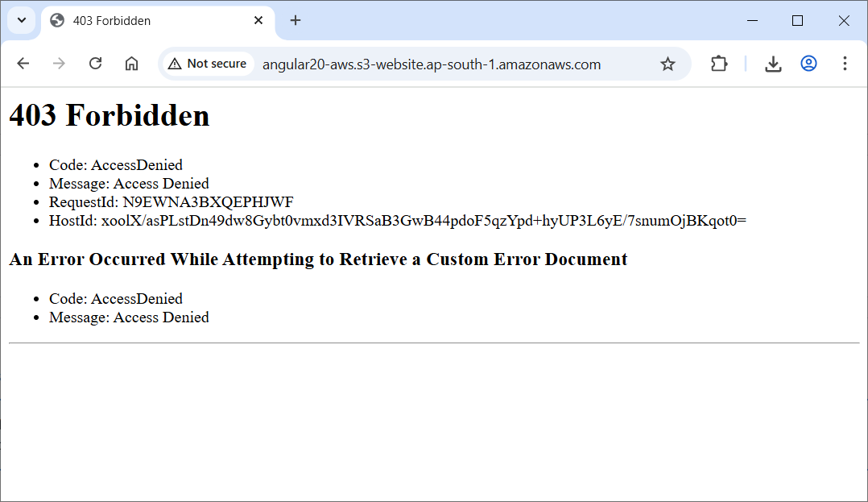This screenshot has height=502, width=868.
Task: Bookmark this page with the star icon
Action: pos(668,64)
